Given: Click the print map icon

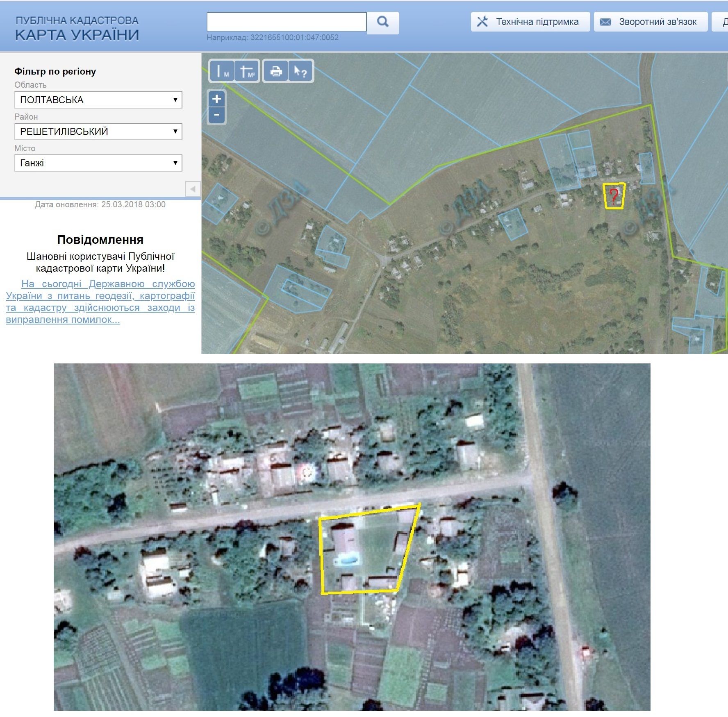Looking at the screenshot, I should [x=276, y=71].
